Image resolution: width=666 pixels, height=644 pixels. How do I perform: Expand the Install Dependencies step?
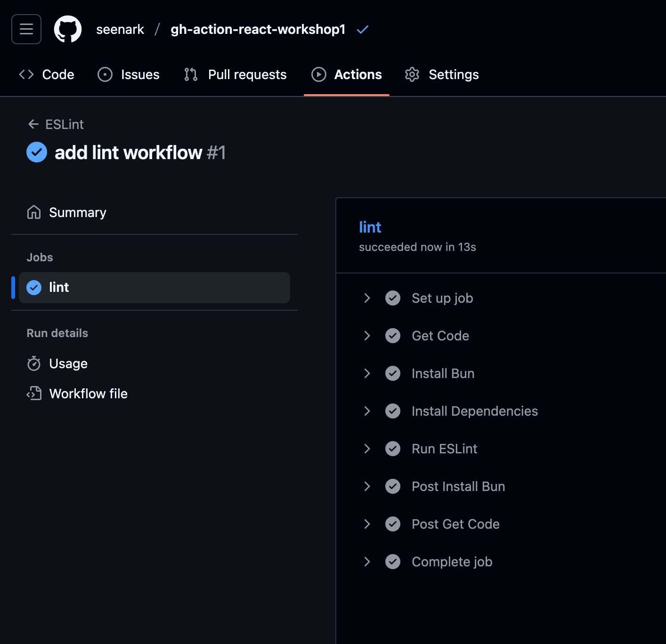pos(367,411)
